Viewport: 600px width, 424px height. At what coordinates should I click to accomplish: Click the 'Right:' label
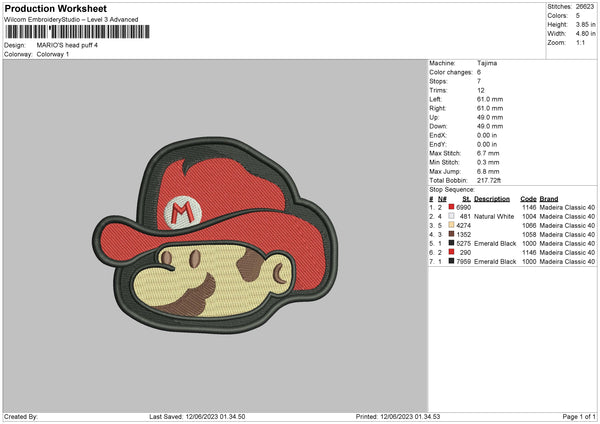click(x=437, y=108)
